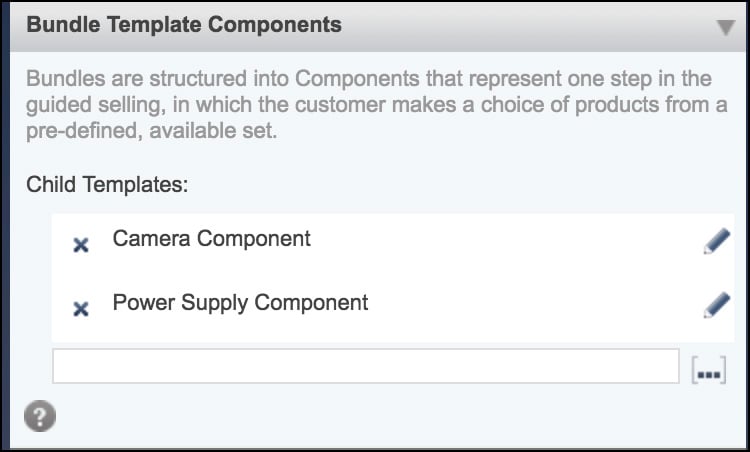Remove the Power Supply Component entry
The image size is (750, 452).
[x=81, y=309]
